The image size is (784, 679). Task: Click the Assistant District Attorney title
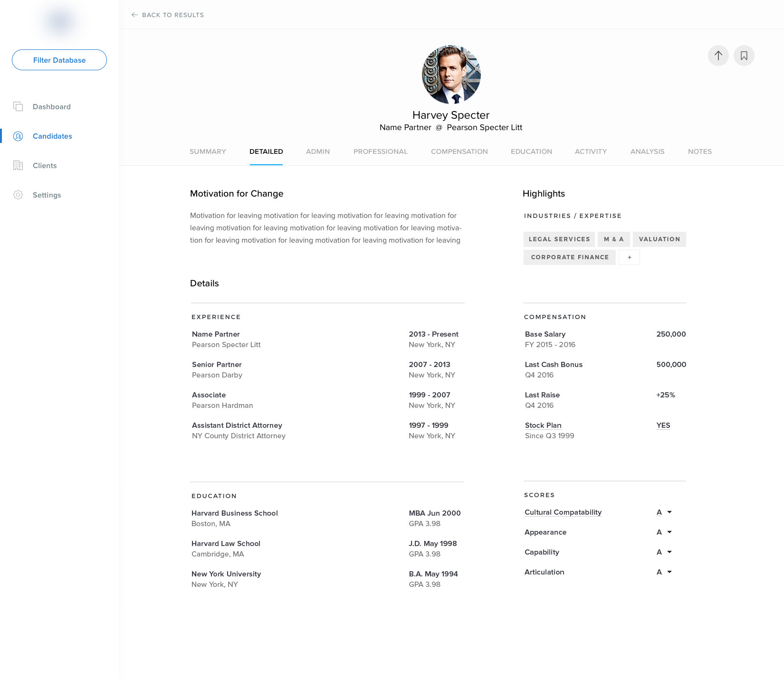[x=237, y=425]
